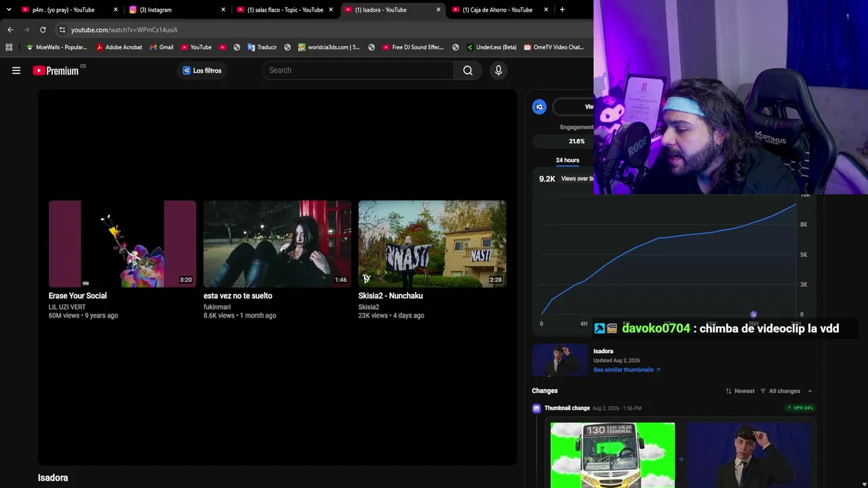Follow the See similar thumbnails link
Image resolution: width=868 pixels, height=488 pixels.
(x=627, y=370)
